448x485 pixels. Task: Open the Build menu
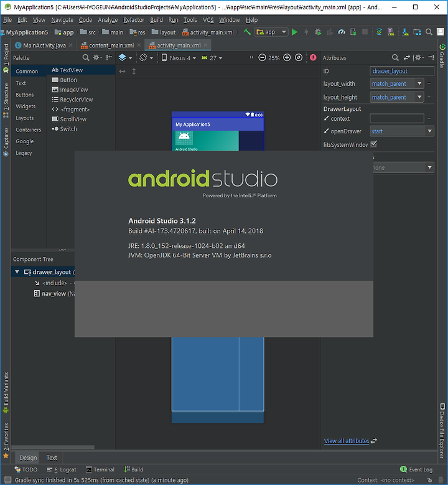pyautogui.click(x=156, y=20)
